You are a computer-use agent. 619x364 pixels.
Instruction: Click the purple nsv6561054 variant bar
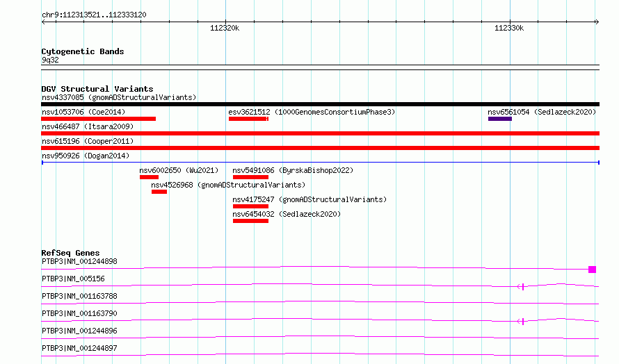pyautogui.click(x=500, y=119)
